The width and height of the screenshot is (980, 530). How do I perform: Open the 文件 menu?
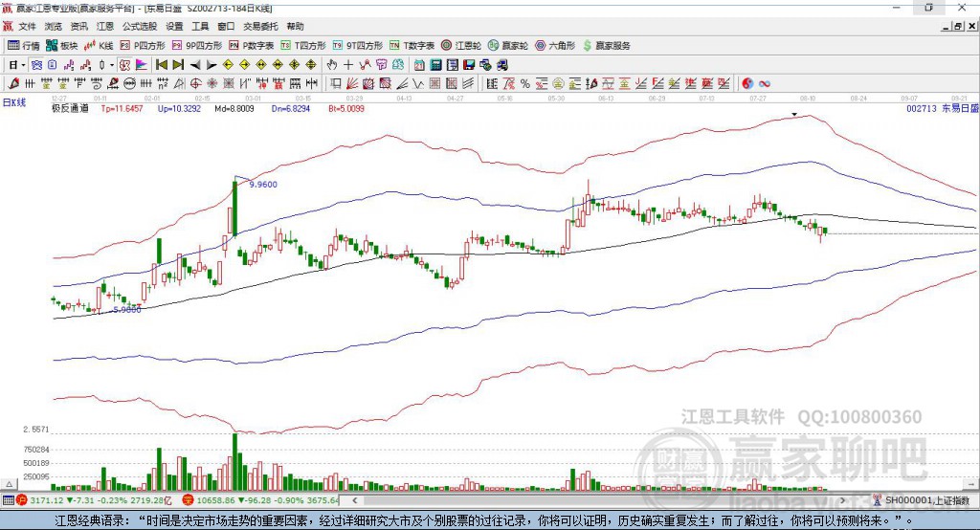pos(27,26)
